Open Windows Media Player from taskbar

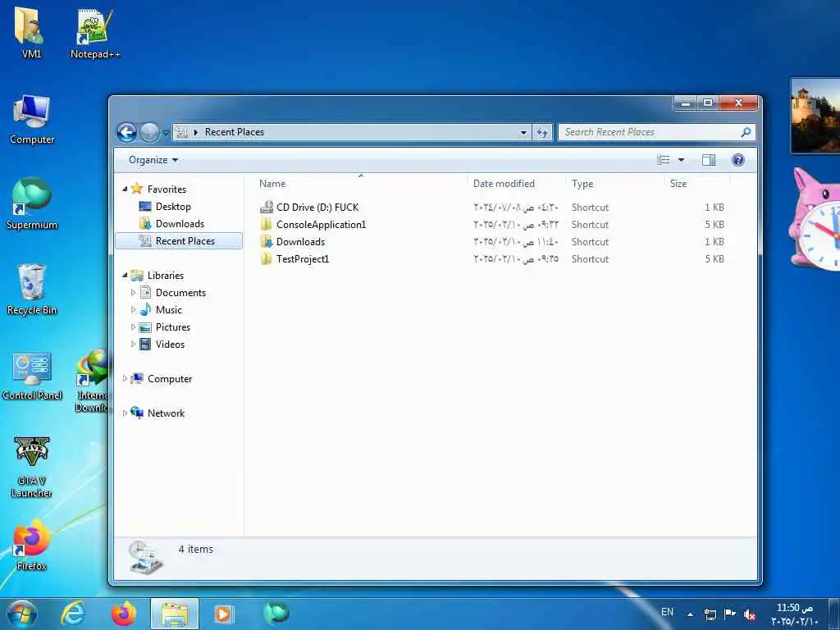223,614
